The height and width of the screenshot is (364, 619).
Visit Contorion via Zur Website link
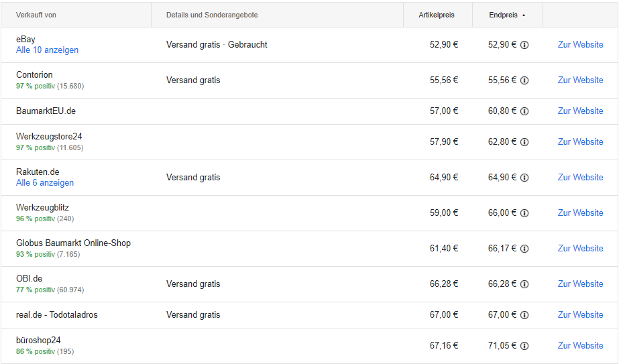tap(580, 80)
